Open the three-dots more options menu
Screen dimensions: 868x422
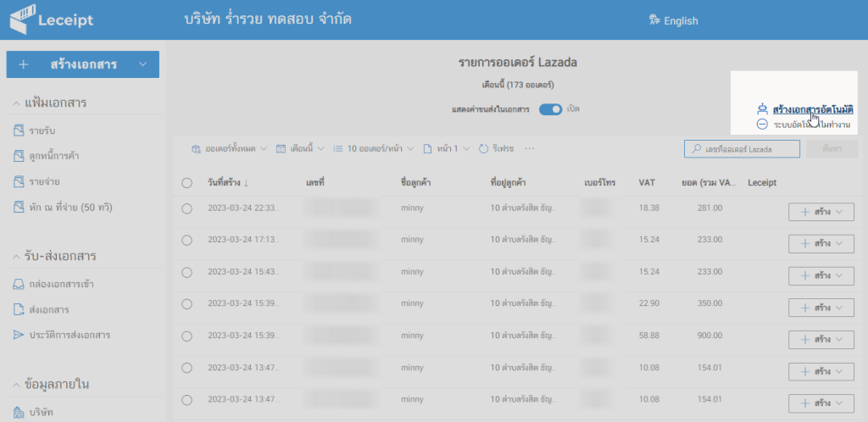click(530, 149)
